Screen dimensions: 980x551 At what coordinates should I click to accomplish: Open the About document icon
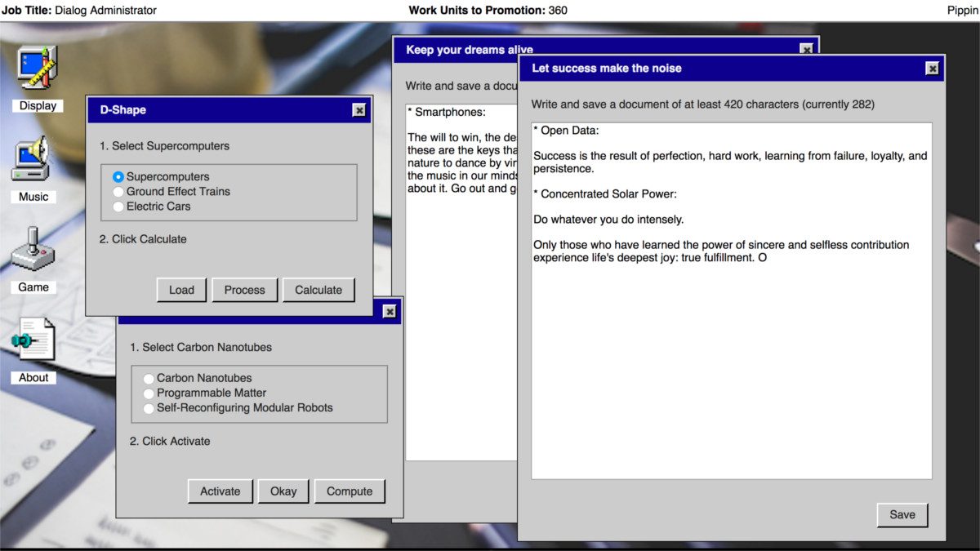point(33,352)
